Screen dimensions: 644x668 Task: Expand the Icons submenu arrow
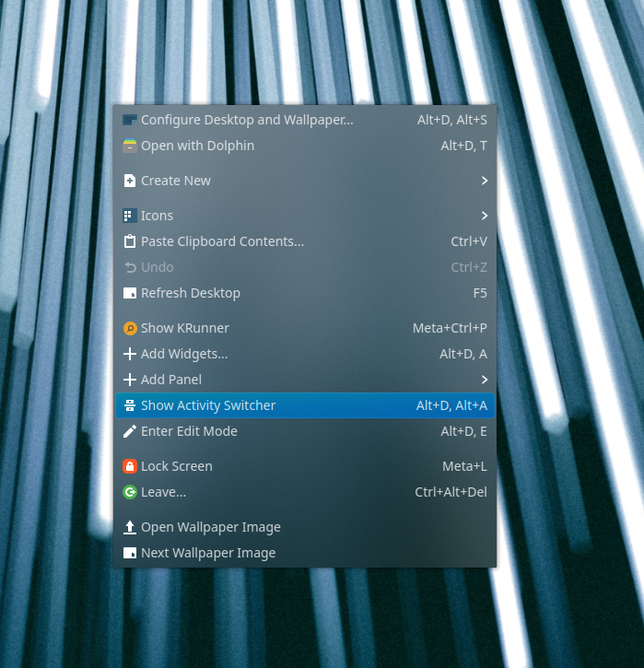pos(484,216)
